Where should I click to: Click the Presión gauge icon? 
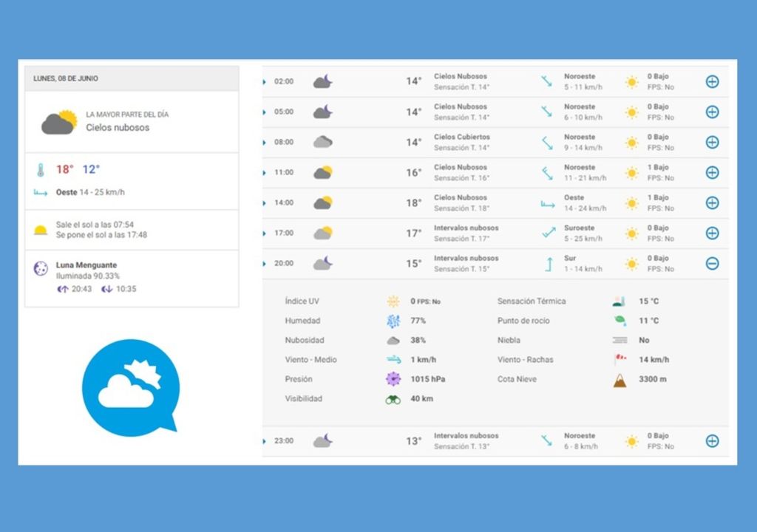393,379
